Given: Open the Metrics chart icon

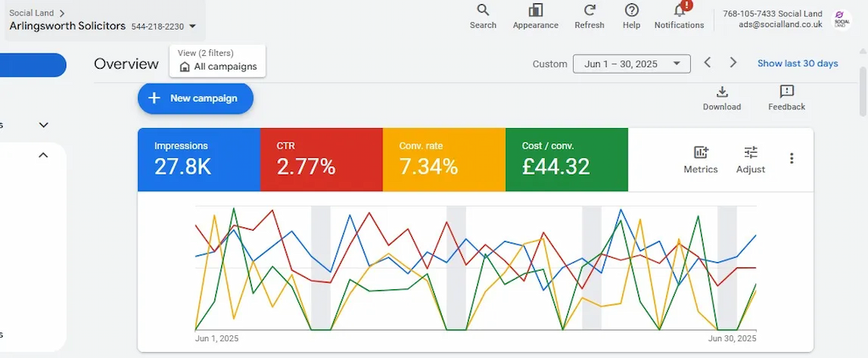Looking at the screenshot, I should coord(700,153).
